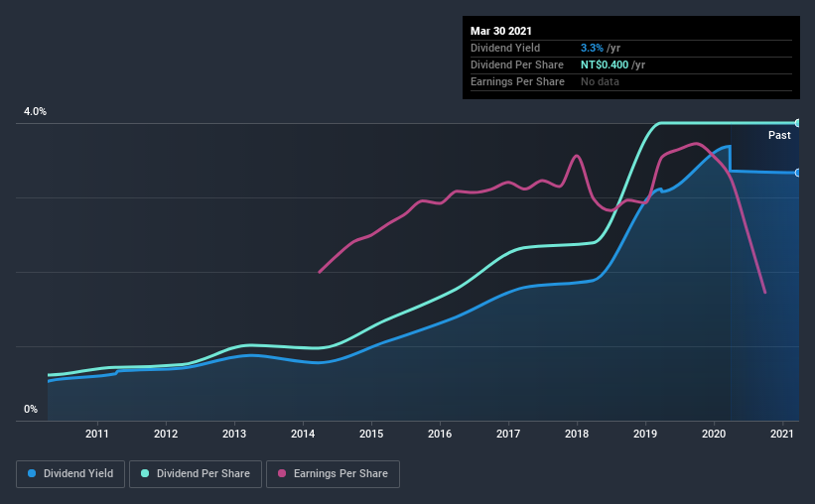Click the 2012 x-axis label

[166, 434]
